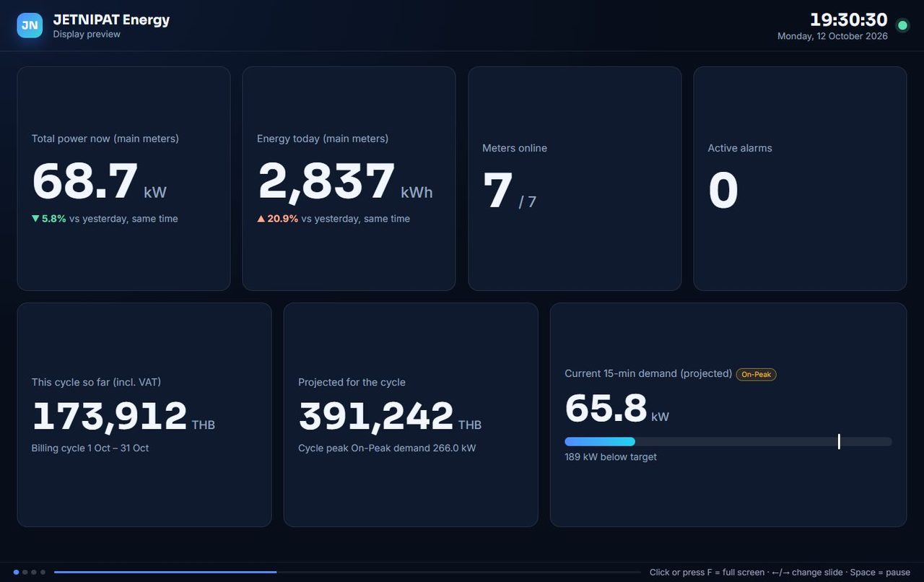Jump to the fourth slide indicator dot
924x582 pixels.
(x=43, y=572)
